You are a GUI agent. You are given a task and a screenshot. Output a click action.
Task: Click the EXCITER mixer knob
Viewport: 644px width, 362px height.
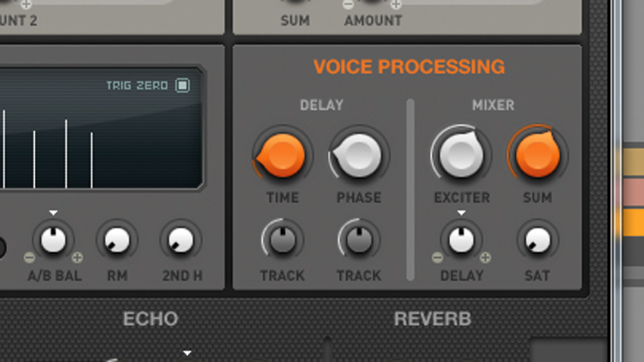point(461,154)
